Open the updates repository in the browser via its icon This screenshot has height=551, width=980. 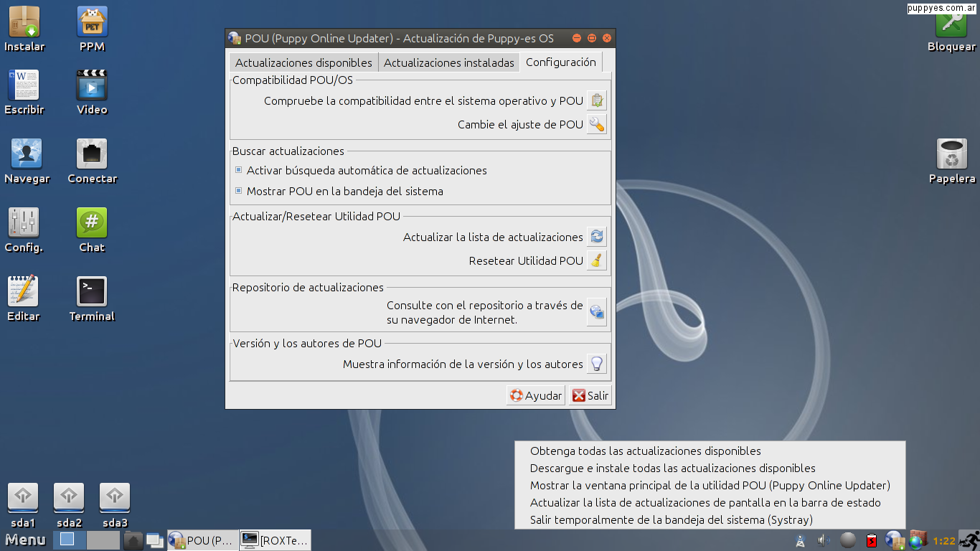(x=597, y=312)
